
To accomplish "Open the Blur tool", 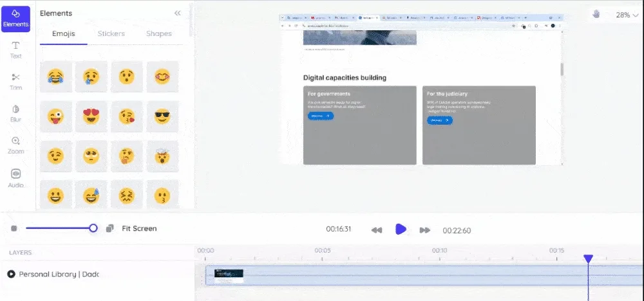I will 16,113.
